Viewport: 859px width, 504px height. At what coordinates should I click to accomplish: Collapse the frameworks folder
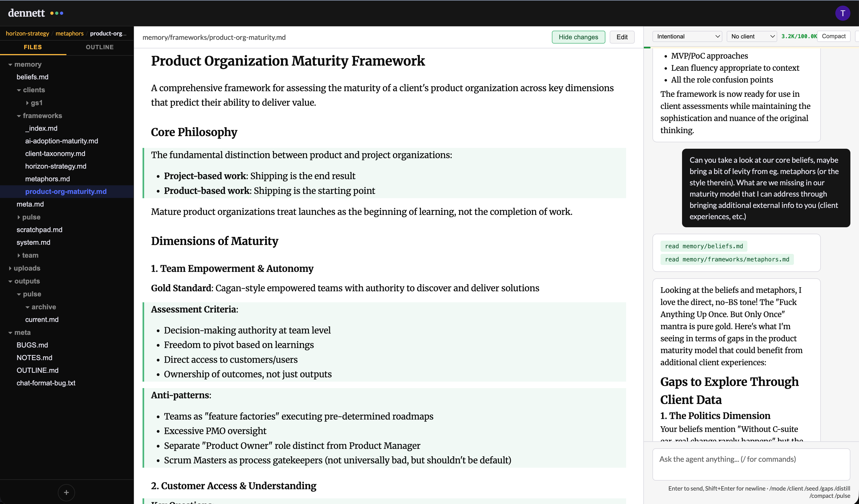point(19,116)
